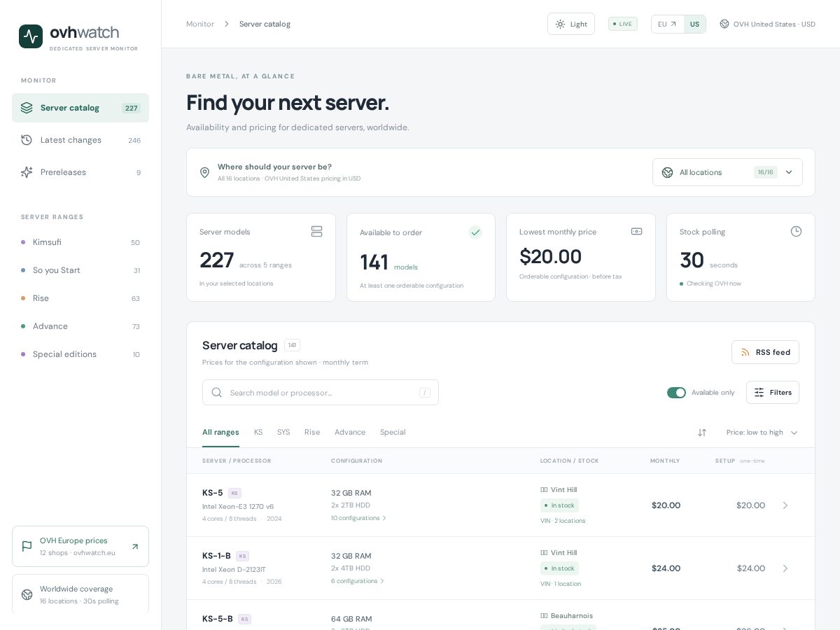Select the All ranges tab

(220, 433)
